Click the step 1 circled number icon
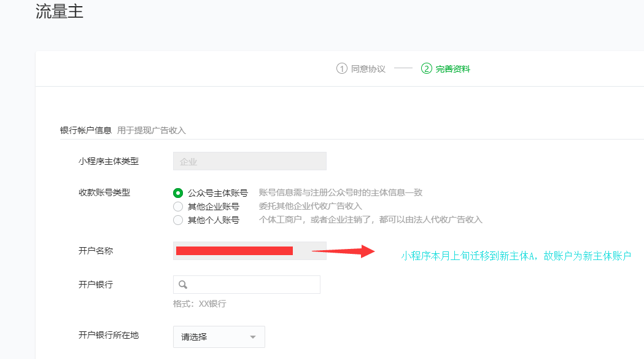Screen dimensions: 644x359 tap(342, 69)
